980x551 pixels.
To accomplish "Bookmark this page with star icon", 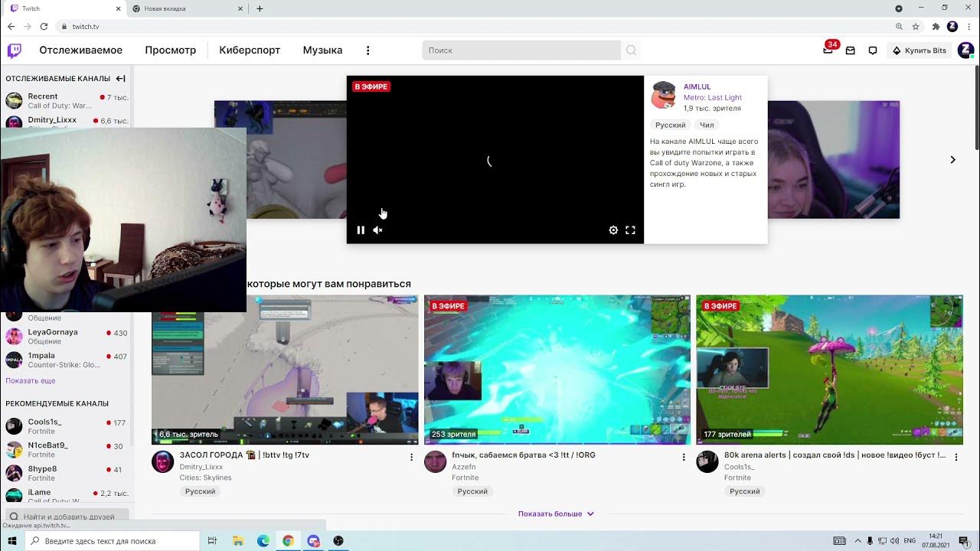I will click(x=916, y=26).
